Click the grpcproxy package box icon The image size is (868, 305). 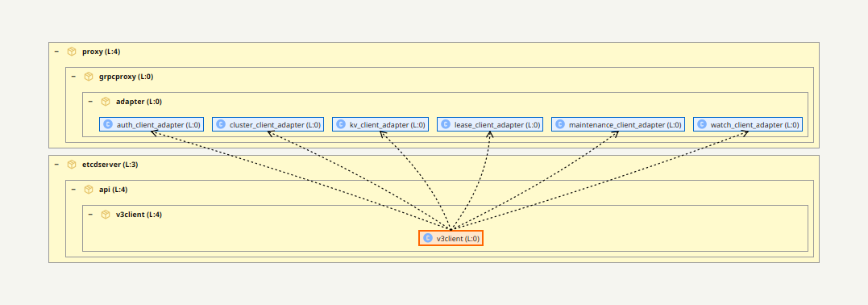pos(89,77)
